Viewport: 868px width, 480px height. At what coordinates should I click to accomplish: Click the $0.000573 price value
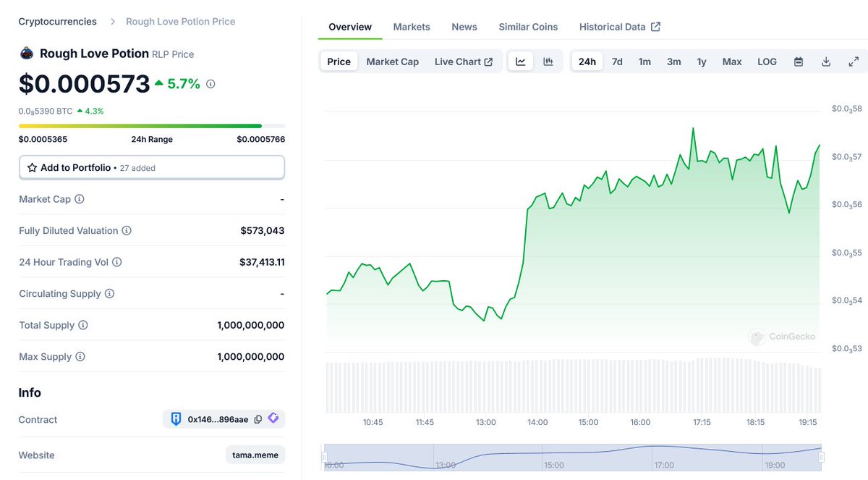(85, 84)
